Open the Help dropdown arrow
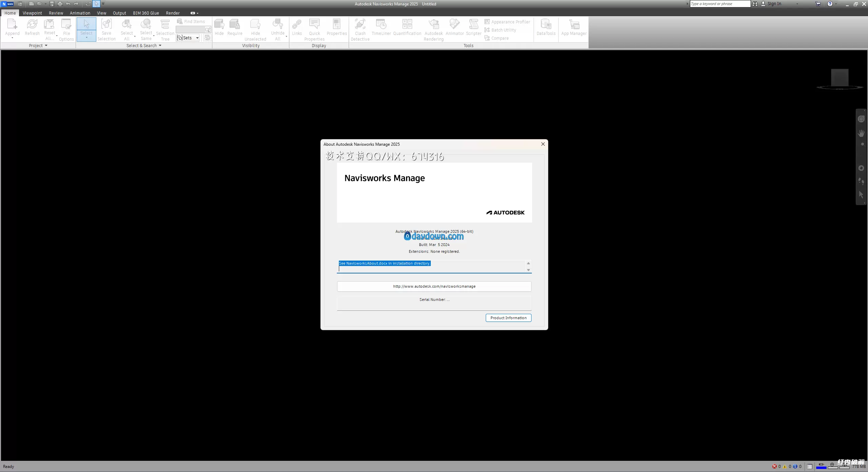Screen dimensions: 868x472 (835, 4)
